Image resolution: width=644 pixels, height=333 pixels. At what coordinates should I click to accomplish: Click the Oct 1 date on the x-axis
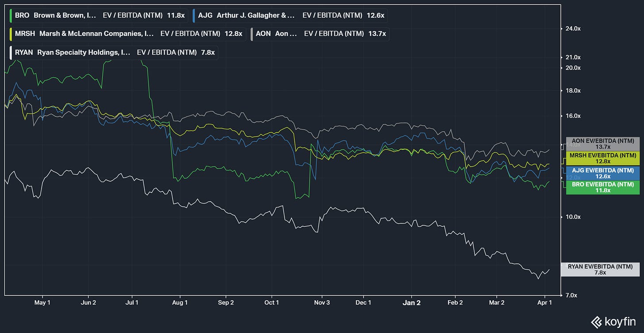(x=272, y=303)
